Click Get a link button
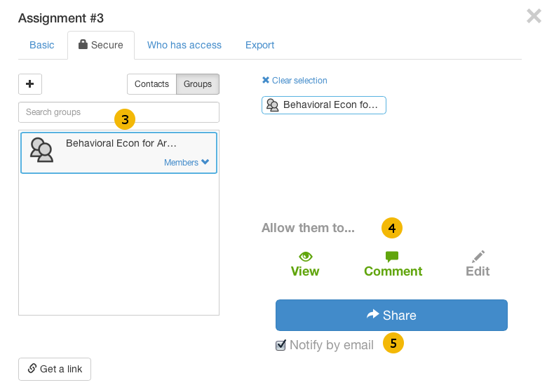The width and height of the screenshot is (547, 392). pos(55,369)
